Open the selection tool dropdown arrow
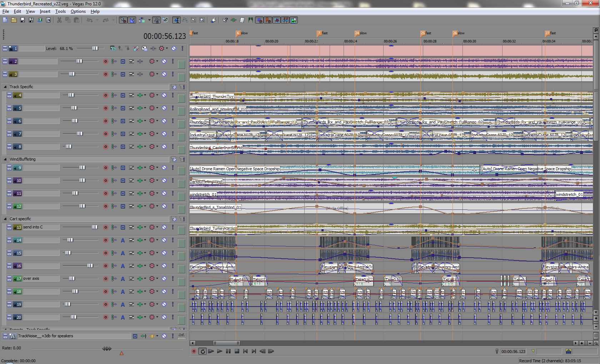 tap(149, 20)
